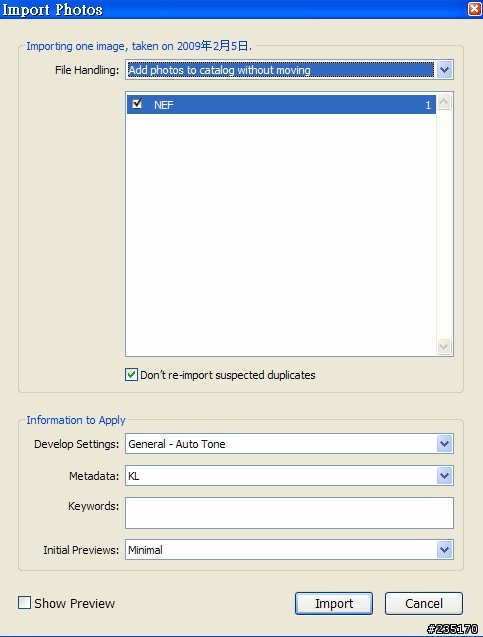Click the file list scroll up arrow

[444, 102]
